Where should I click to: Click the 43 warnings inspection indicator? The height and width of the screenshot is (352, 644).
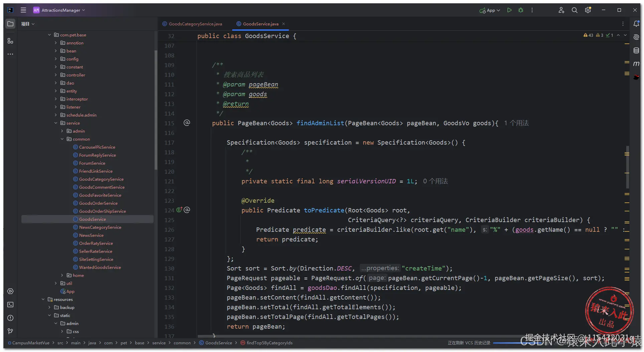point(588,35)
